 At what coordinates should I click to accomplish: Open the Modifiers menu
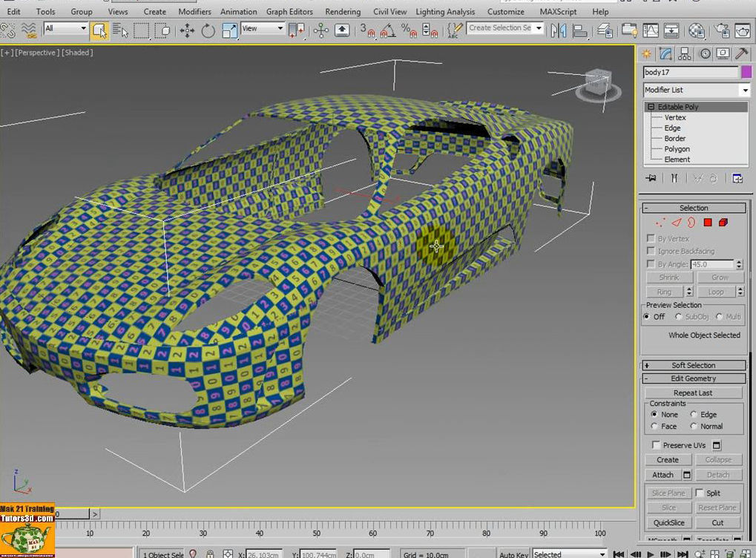coord(195,12)
